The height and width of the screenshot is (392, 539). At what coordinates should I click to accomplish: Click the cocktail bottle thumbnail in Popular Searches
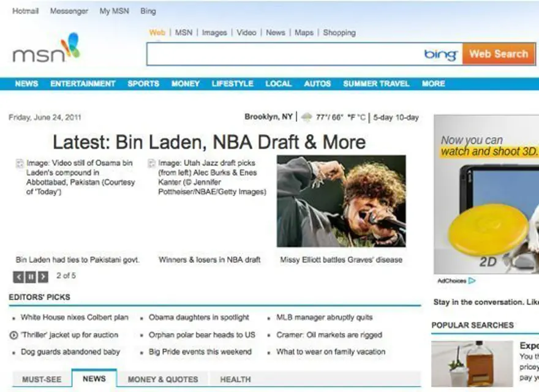[x=472, y=364]
